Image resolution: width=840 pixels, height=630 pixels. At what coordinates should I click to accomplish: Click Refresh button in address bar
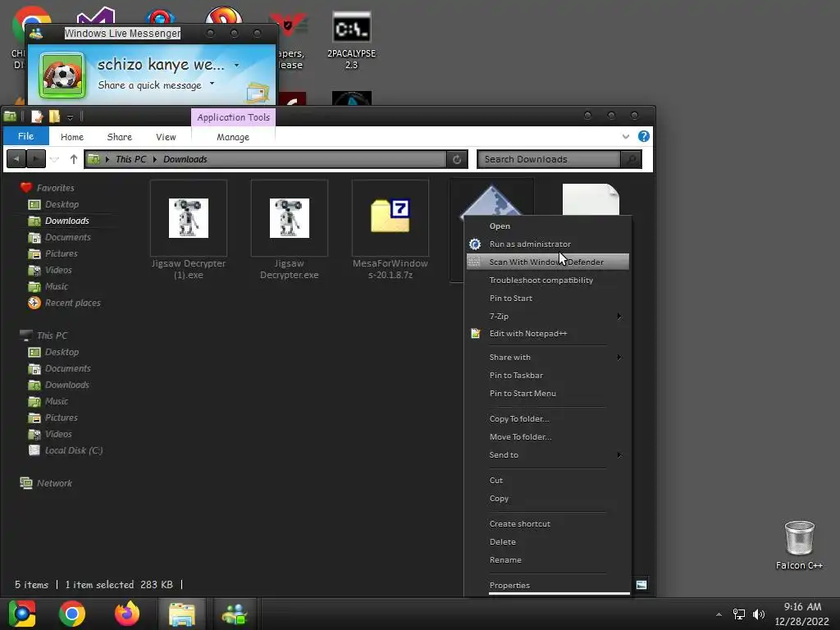pos(457,159)
